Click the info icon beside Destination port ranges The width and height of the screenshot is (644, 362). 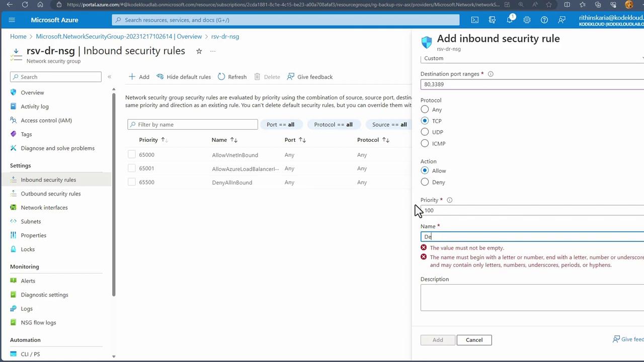pyautogui.click(x=491, y=74)
